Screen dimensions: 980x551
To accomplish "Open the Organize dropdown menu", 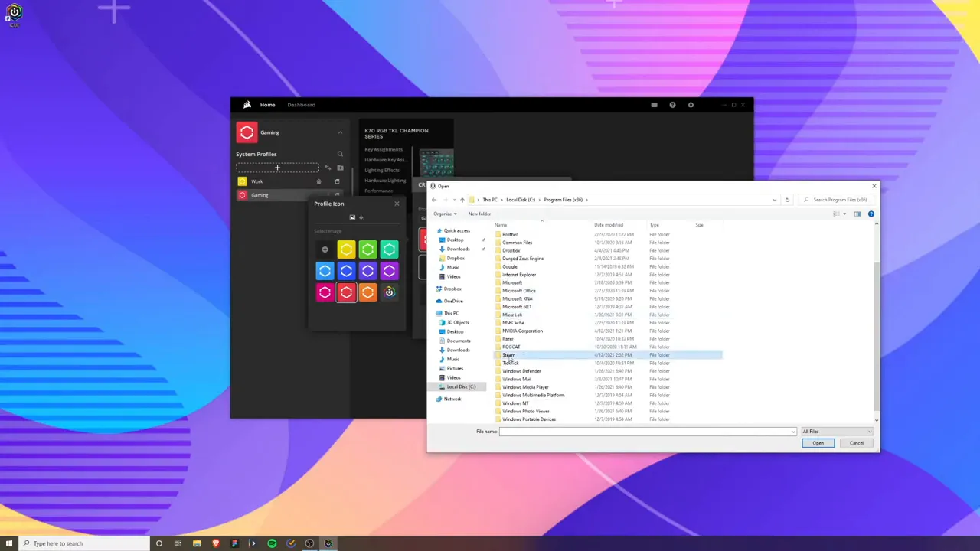I will click(x=444, y=214).
